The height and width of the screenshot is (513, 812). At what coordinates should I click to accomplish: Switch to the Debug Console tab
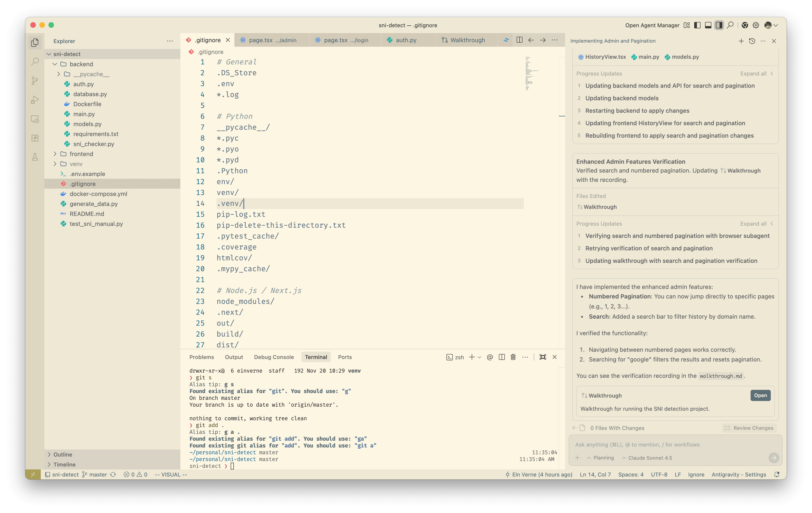273,357
